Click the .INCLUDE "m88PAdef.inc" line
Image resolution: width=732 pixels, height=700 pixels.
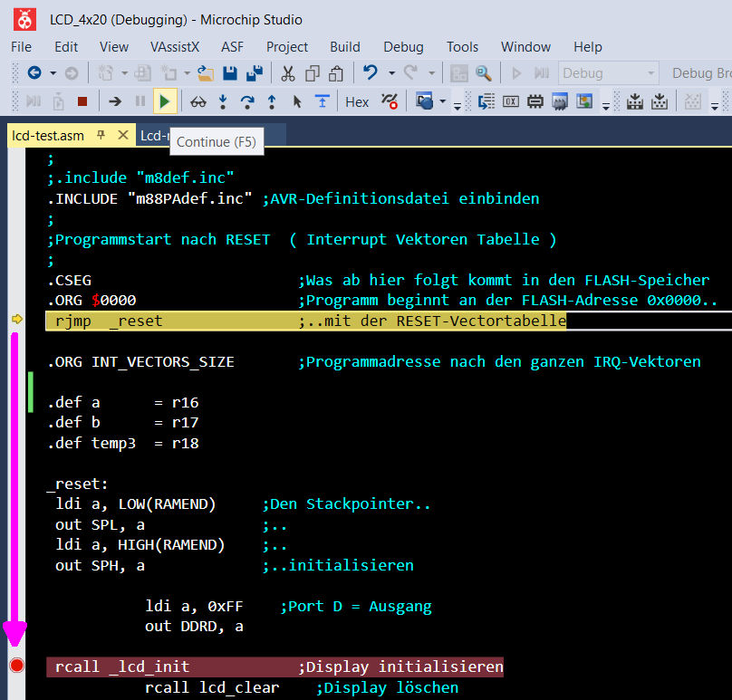pyautogui.click(x=149, y=199)
